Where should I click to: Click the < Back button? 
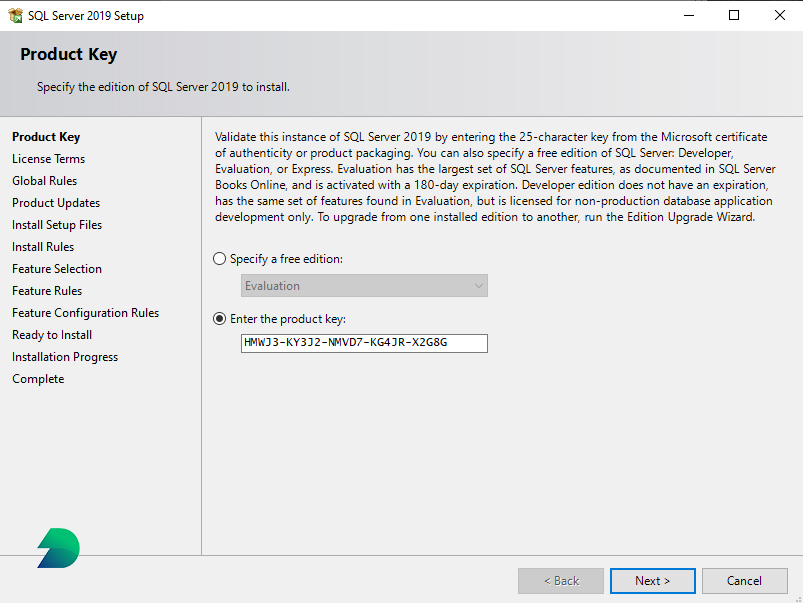(x=561, y=581)
